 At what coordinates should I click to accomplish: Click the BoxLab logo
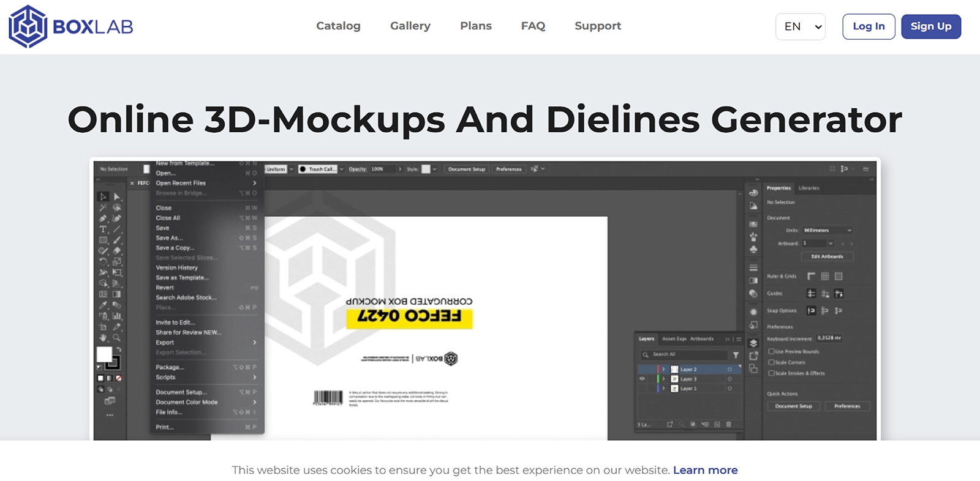[x=70, y=26]
